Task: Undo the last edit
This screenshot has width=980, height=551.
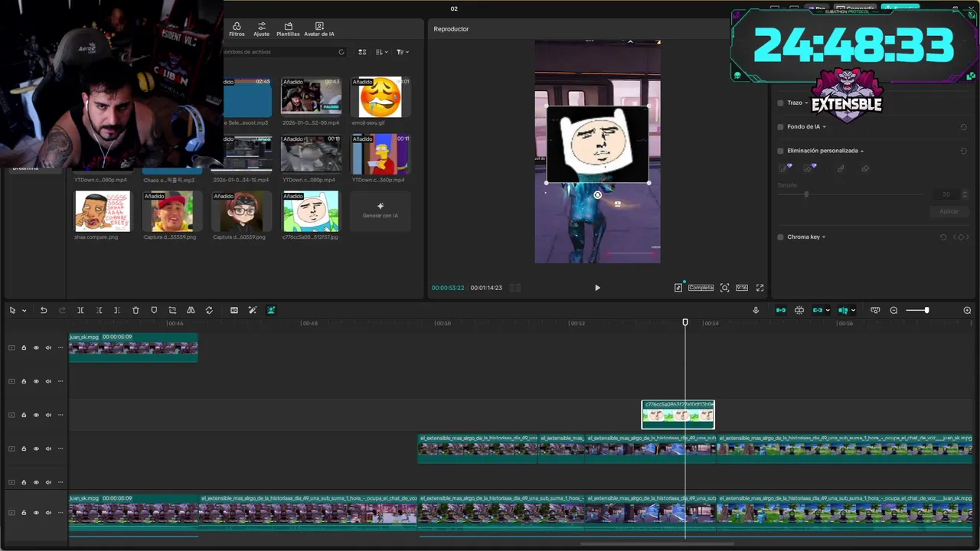Action: (44, 310)
